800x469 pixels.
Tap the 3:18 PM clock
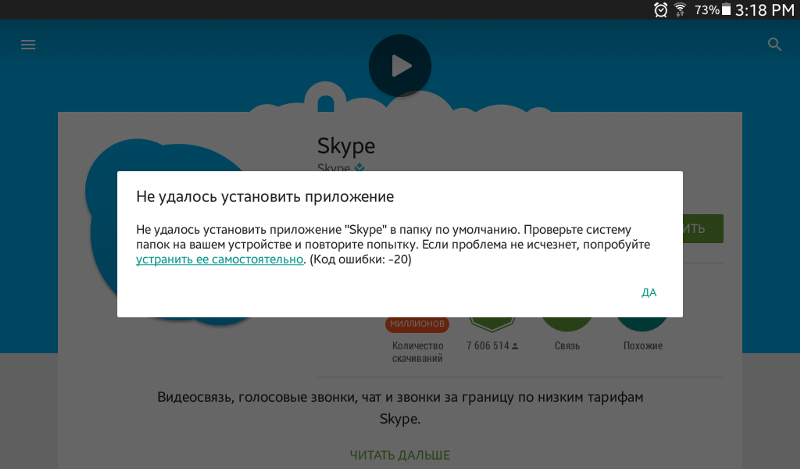[x=764, y=10]
